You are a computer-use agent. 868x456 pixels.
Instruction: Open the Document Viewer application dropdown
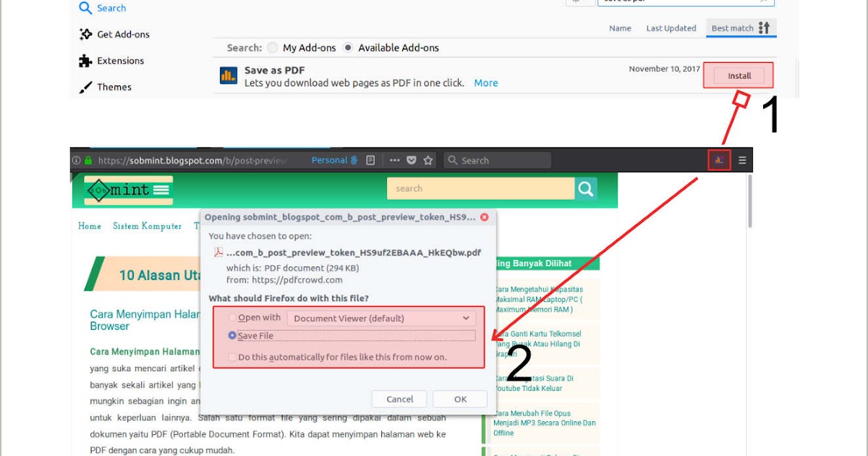click(x=381, y=318)
